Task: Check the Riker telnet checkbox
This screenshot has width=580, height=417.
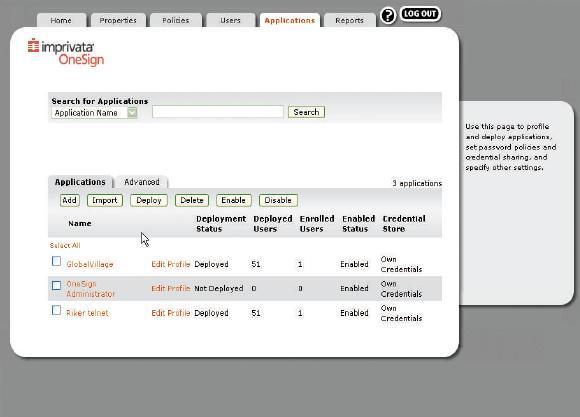Action: click(x=56, y=310)
